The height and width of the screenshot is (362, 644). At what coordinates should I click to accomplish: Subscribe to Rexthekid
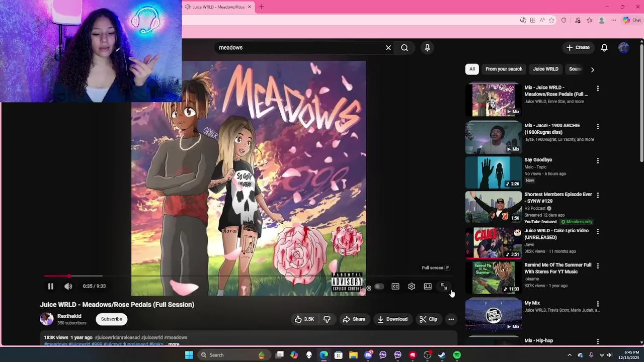112,319
